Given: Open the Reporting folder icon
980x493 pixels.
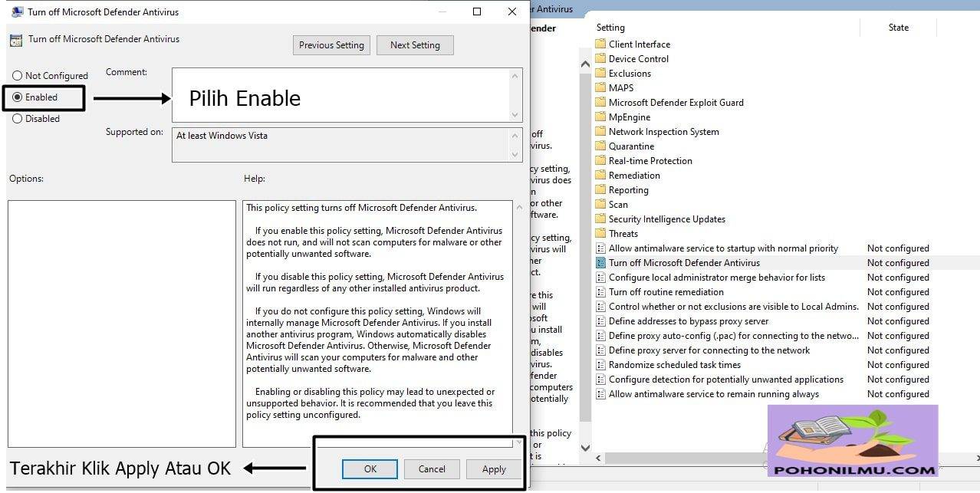Looking at the screenshot, I should click(x=601, y=190).
